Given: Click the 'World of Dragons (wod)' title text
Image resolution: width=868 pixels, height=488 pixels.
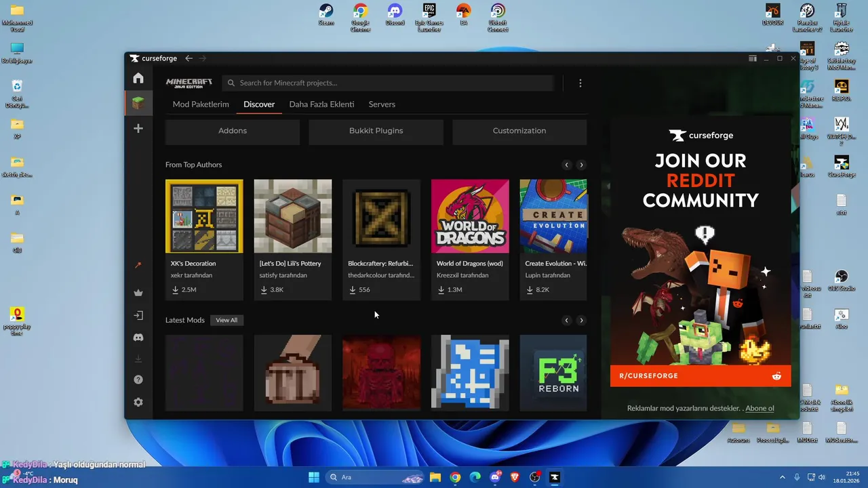Looking at the screenshot, I should pyautogui.click(x=470, y=263).
